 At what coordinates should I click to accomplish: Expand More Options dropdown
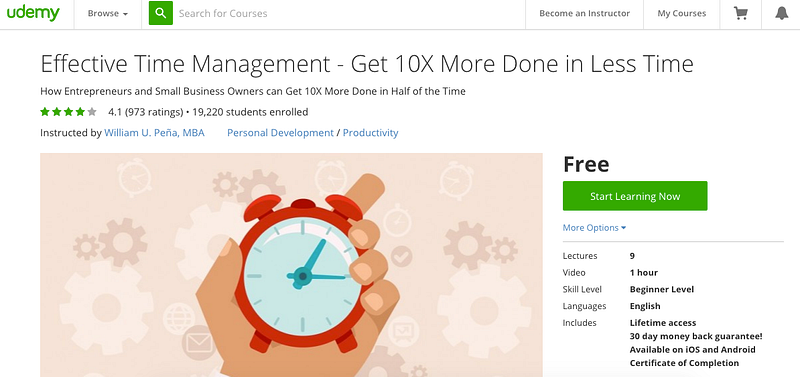(594, 228)
